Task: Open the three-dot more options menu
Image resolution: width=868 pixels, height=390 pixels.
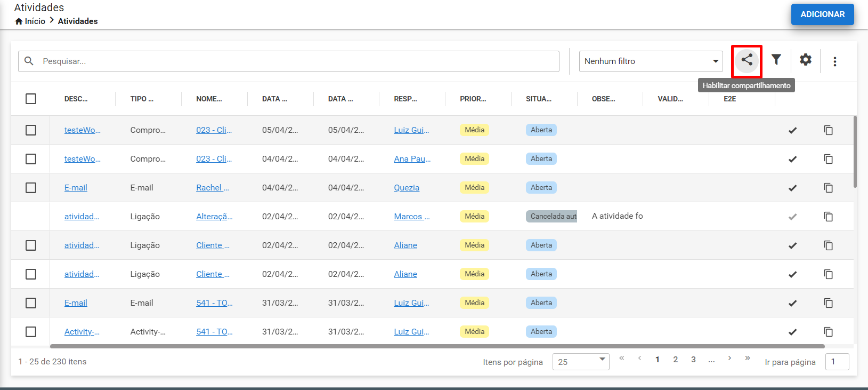Action: pyautogui.click(x=835, y=61)
